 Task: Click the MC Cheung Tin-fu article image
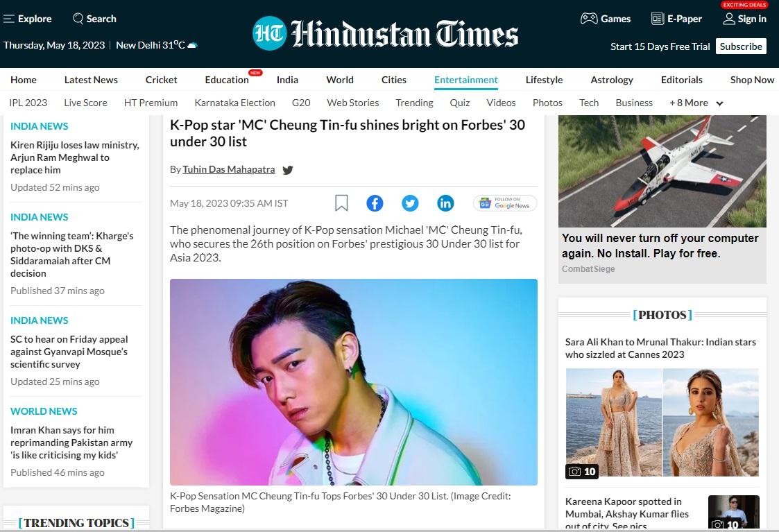[x=354, y=381]
